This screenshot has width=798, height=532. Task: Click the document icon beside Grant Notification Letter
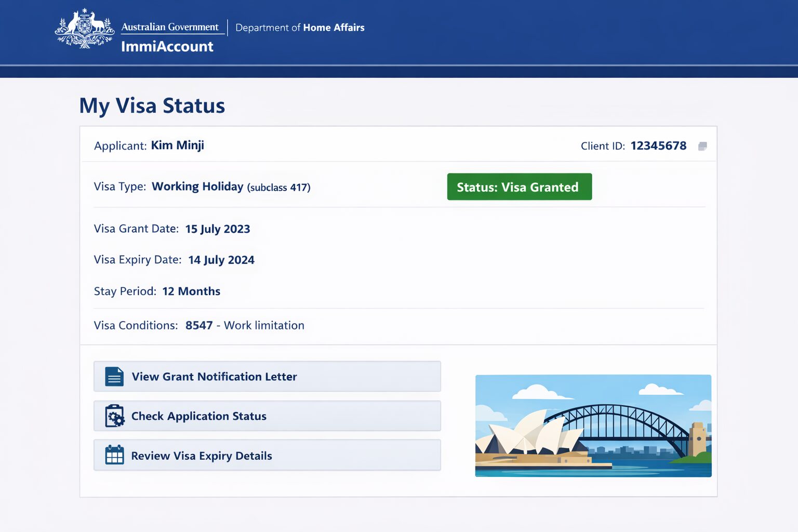tap(114, 377)
